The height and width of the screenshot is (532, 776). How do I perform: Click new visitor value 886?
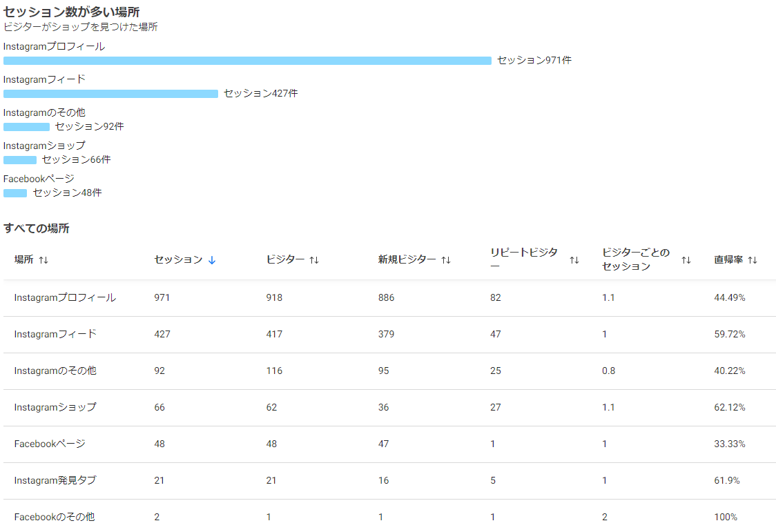coord(386,297)
